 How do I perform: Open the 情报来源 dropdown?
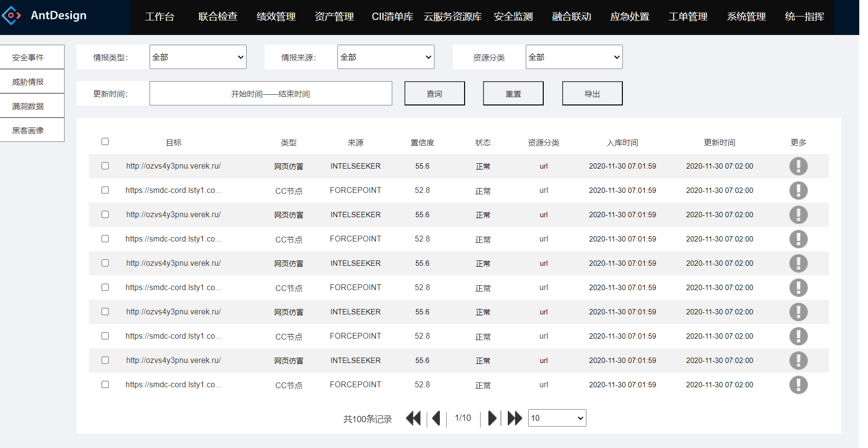pyautogui.click(x=386, y=57)
